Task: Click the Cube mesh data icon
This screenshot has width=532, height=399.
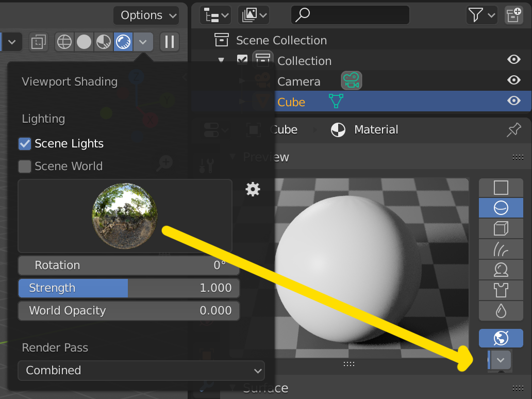Action: tap(336, 101)
